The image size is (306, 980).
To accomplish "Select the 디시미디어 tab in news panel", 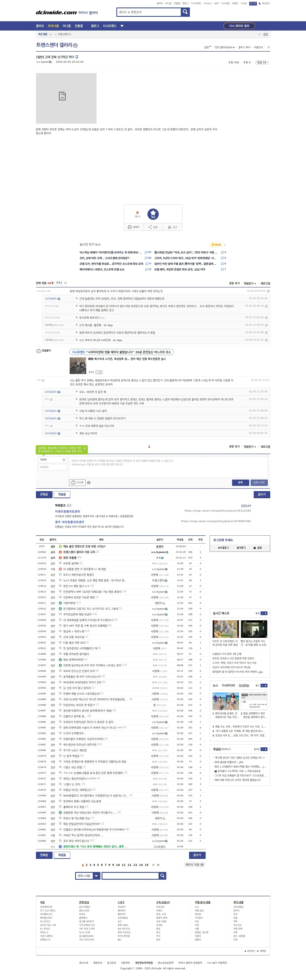I will tap(228, 685).
